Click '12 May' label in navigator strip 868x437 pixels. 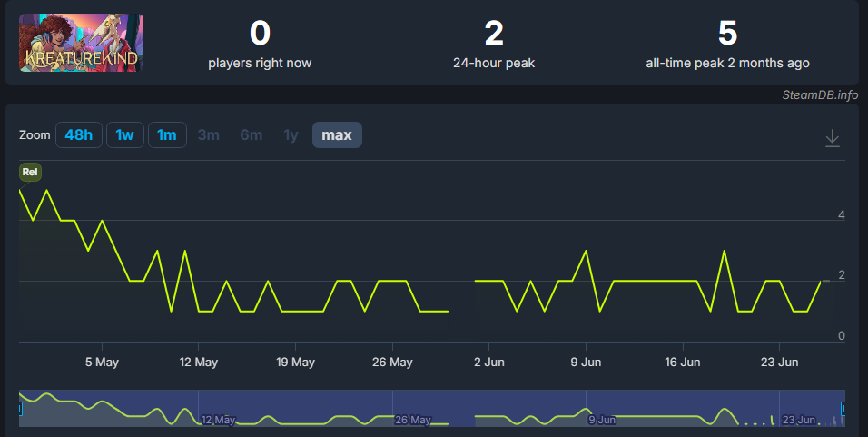[x=218, y=420]
